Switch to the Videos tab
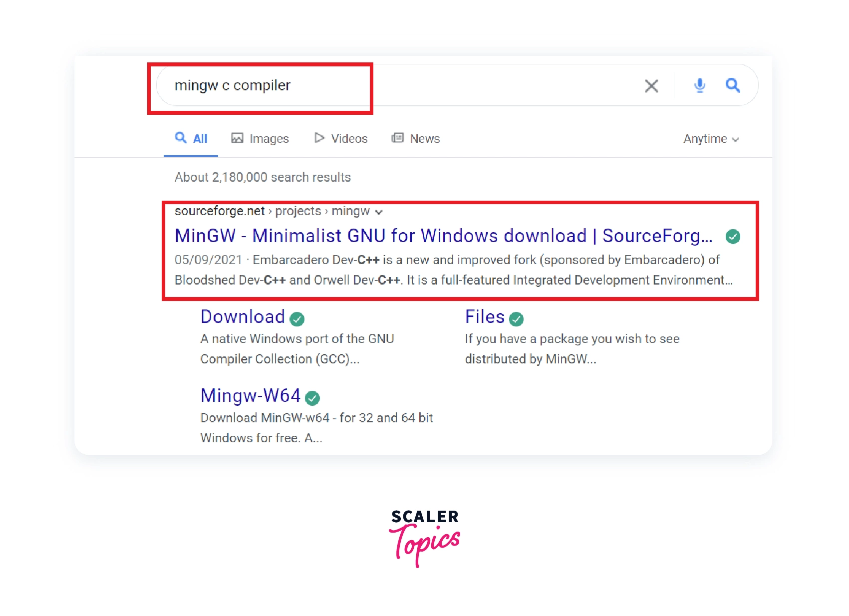 click(x=349, y=139)
